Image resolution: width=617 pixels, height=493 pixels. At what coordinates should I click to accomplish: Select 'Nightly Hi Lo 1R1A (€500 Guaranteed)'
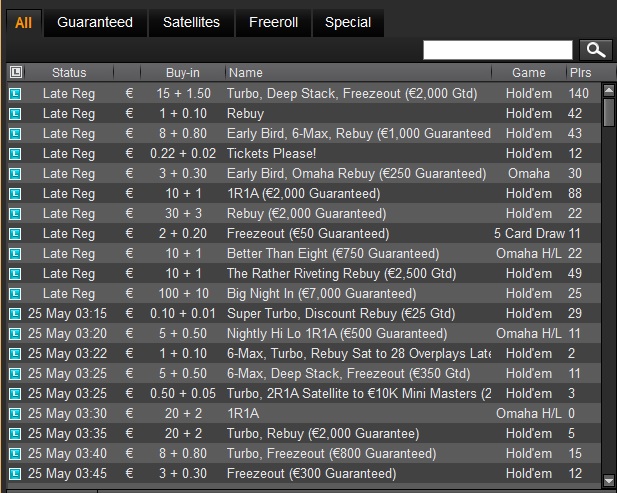[x=337, y=334]
